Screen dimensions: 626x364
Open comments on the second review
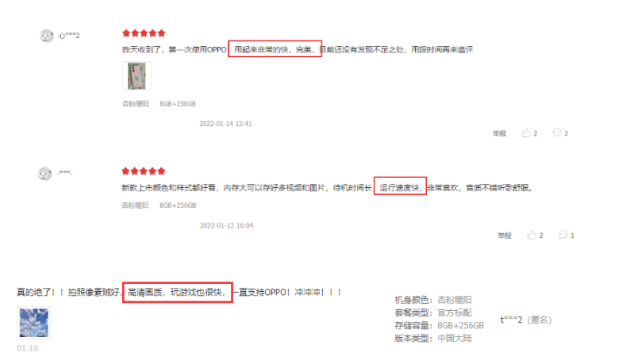point(563,235)
